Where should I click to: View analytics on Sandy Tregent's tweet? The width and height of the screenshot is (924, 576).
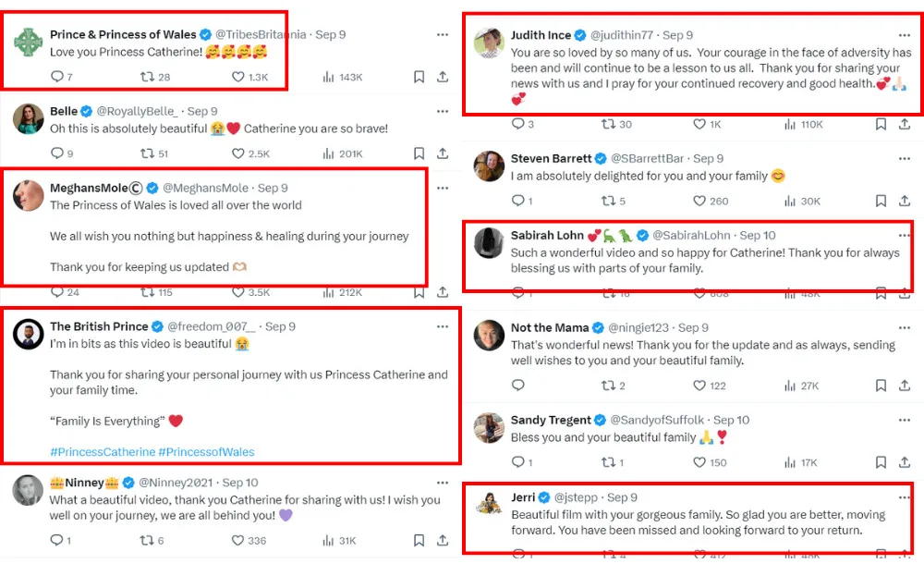[789, 462]
